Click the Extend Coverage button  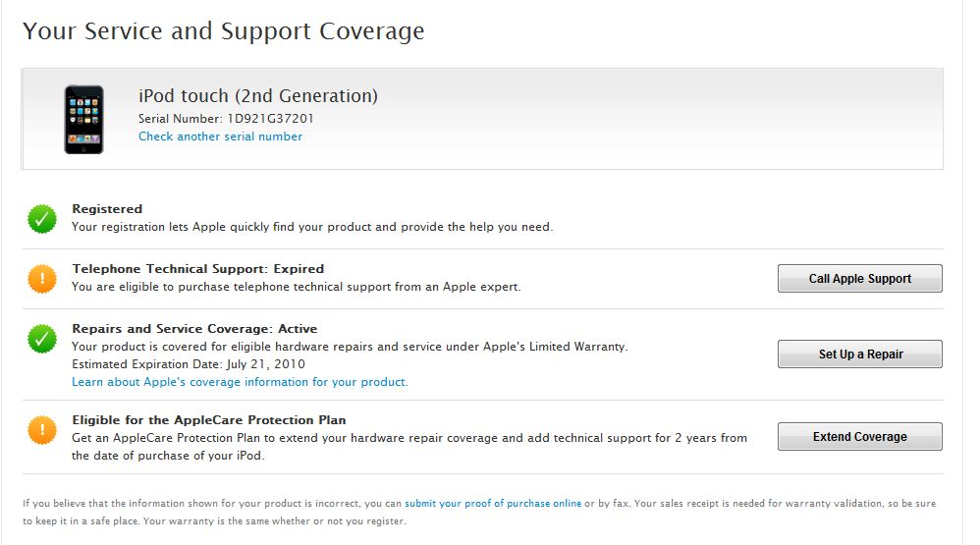click(x=859, y=436)
